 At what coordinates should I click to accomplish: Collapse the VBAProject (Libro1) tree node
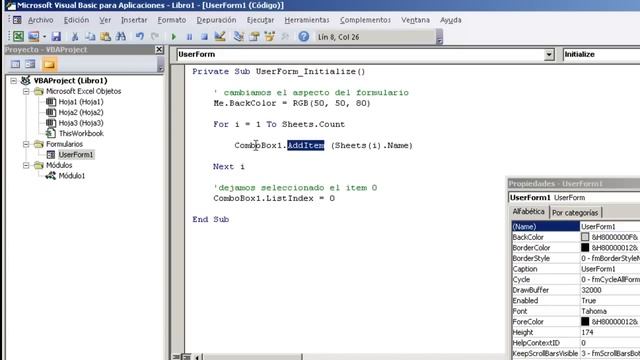(13, 81)
